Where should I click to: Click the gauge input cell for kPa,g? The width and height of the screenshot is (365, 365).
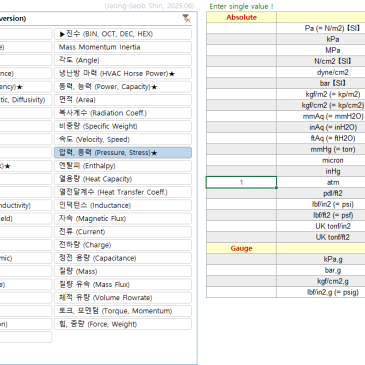click(x=241, y=259)
